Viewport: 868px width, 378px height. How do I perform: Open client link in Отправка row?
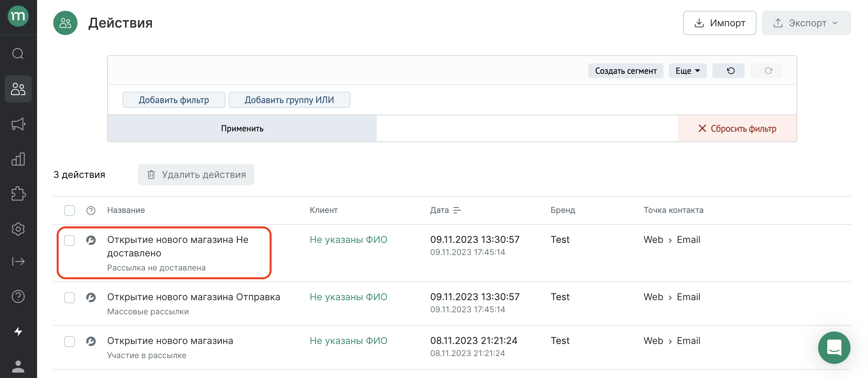348,297
